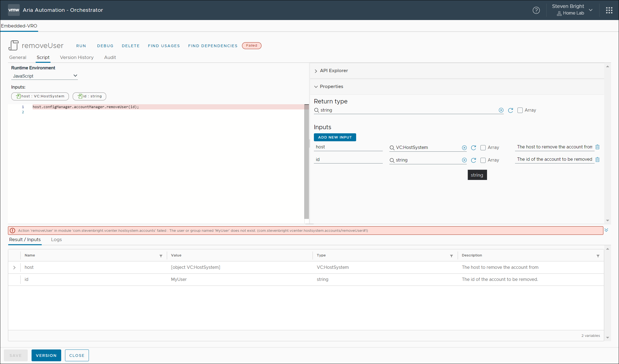Open the Logs tab
The width and height of the screenshot is (619, 364).
56,239
